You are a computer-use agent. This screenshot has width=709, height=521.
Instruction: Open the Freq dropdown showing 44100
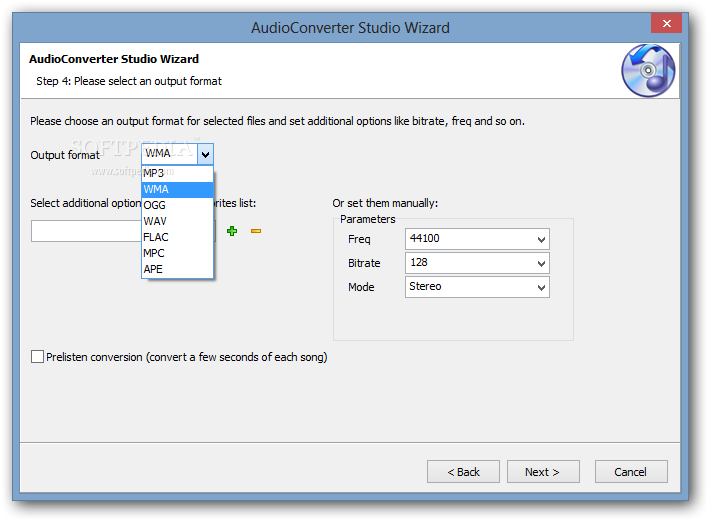477,238
